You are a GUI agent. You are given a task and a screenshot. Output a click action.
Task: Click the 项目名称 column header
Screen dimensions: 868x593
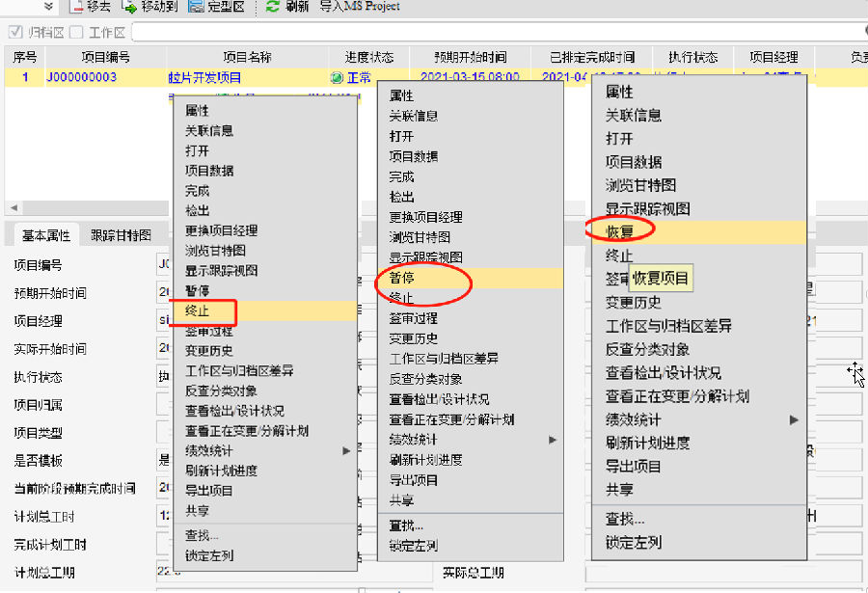click(248, 57)
